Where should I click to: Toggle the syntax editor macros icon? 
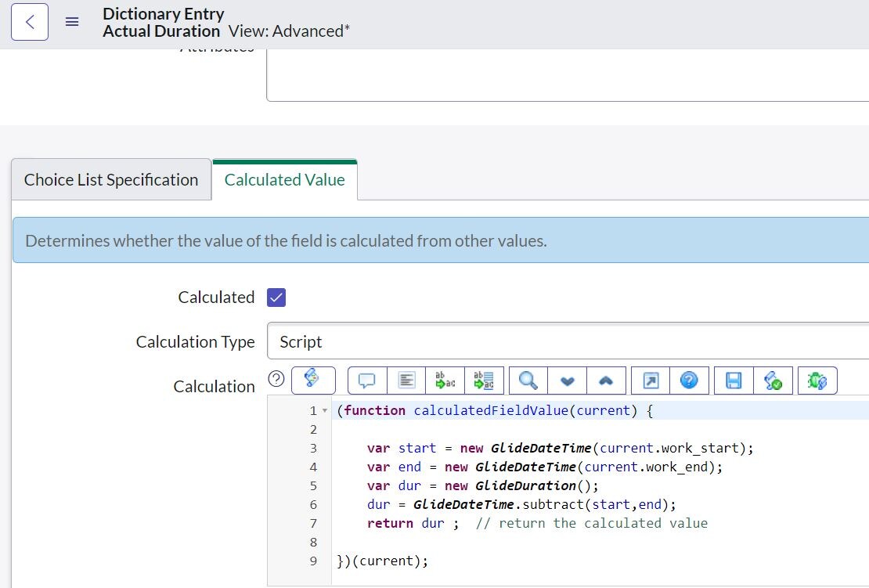tap(313, 380)
